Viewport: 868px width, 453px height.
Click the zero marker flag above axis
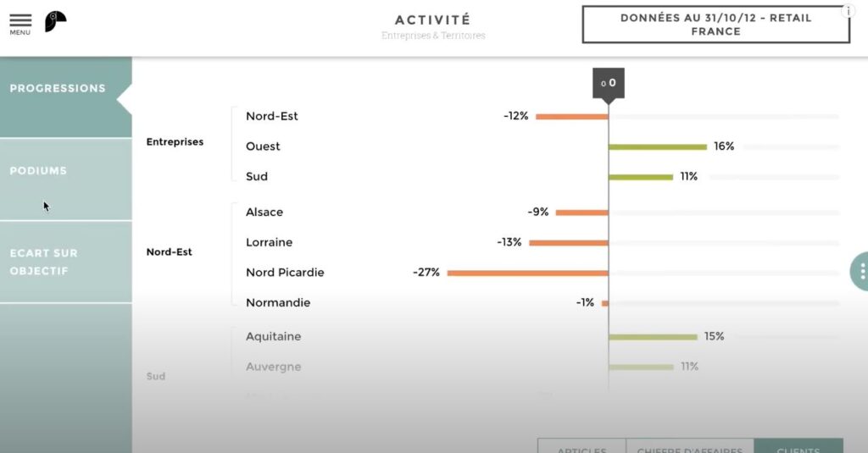608,83
